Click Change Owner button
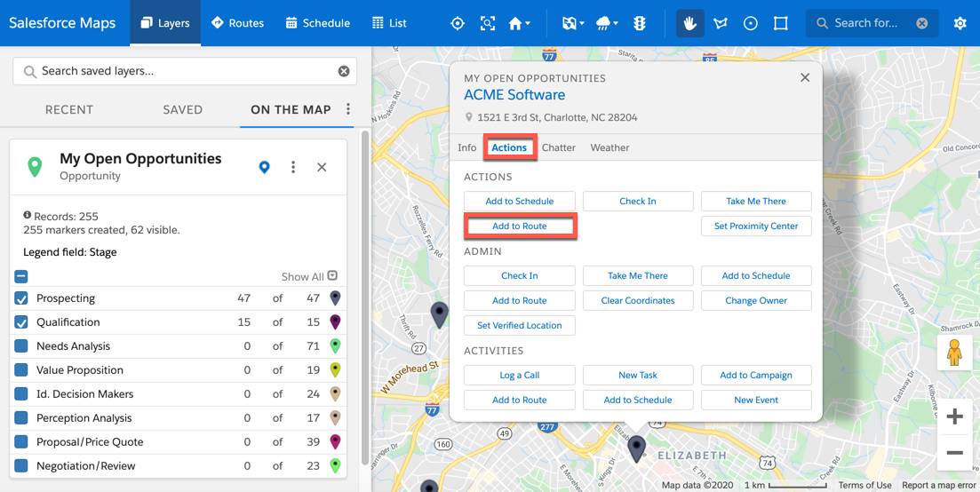Viewport: 980px width, 492px height. [x=756, y=300]
